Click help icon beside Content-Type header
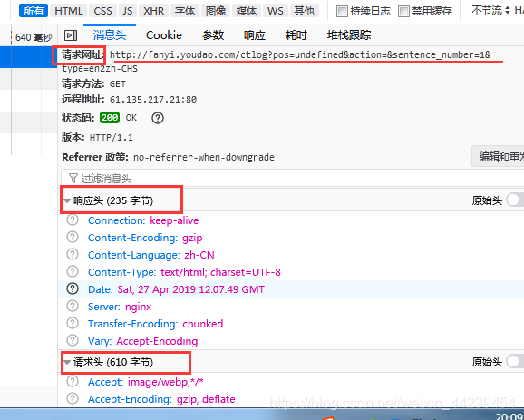The image size is (524, 420). (x=73, y=271)
